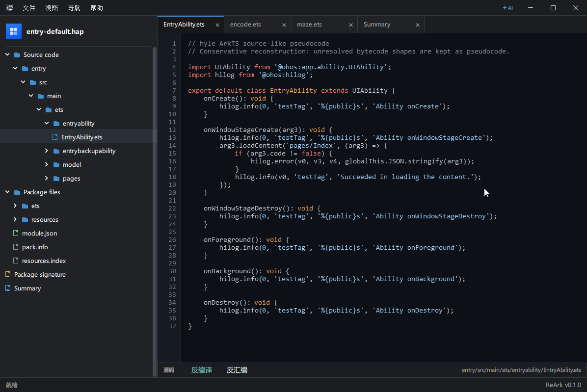Click line number 12 in the gutter

click(172, 130)
